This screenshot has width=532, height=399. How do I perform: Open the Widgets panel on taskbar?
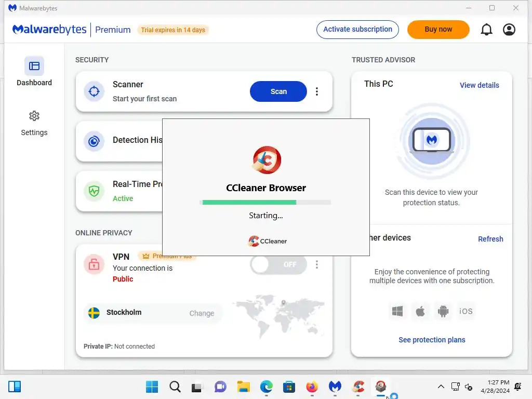[15, 387]
